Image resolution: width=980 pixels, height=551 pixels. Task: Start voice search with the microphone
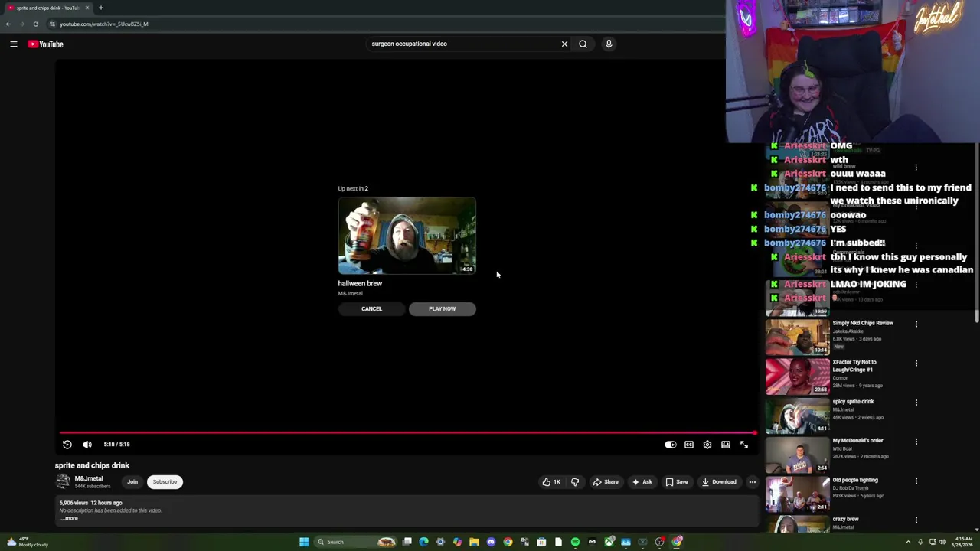609,44
